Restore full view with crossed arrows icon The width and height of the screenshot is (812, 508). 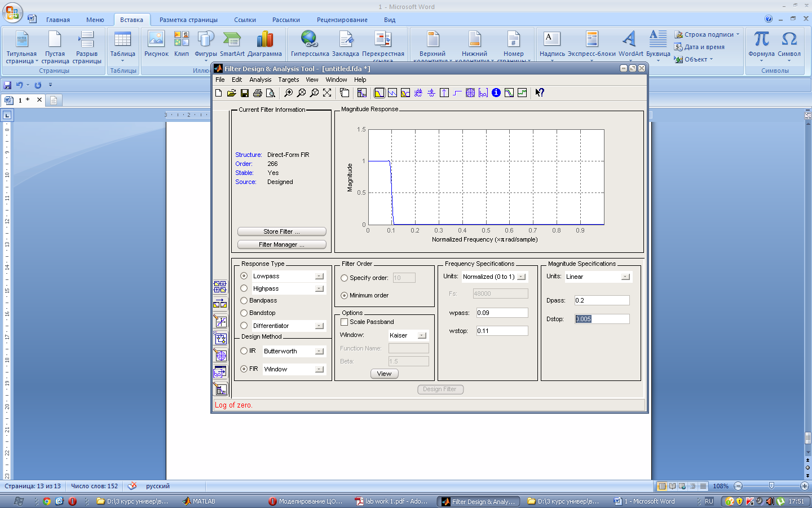click(327, 93)
